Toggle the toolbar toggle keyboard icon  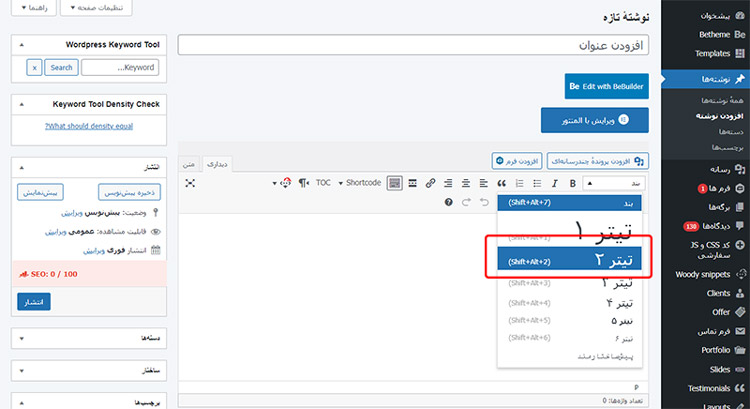pyautogui.click(x=395, y=183)
